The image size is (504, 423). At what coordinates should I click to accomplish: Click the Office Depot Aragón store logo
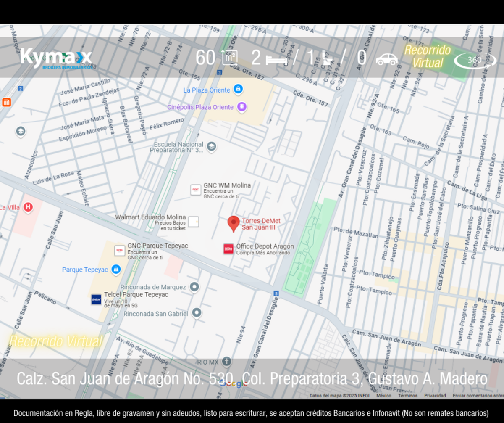pos(228,249)
